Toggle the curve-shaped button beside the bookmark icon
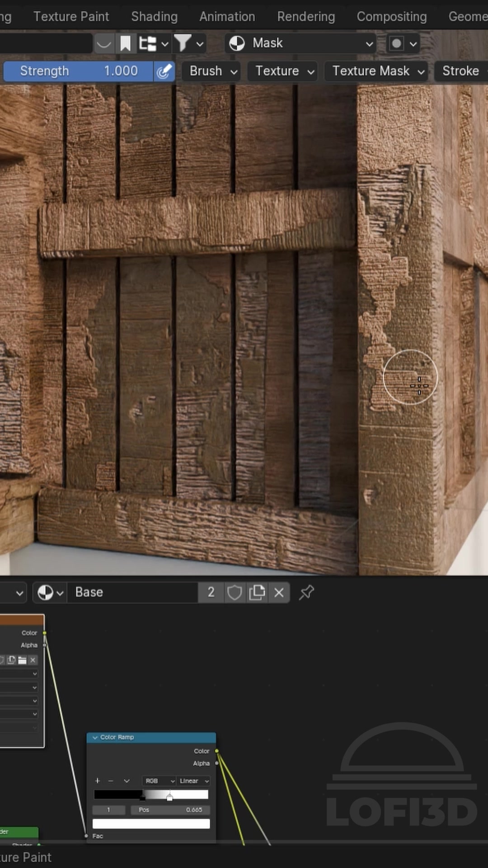Image resolution: width=488 pixels, height=868 pixels. (104, 44)
